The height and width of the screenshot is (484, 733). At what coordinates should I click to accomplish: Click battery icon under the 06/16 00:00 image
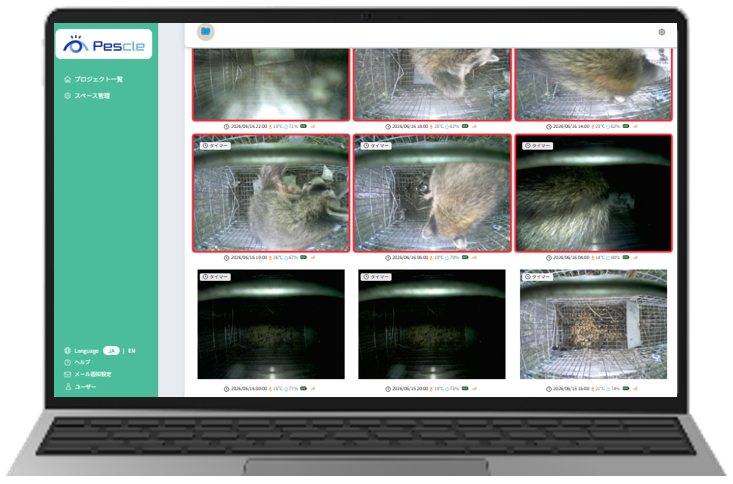[x=303, y=388]
